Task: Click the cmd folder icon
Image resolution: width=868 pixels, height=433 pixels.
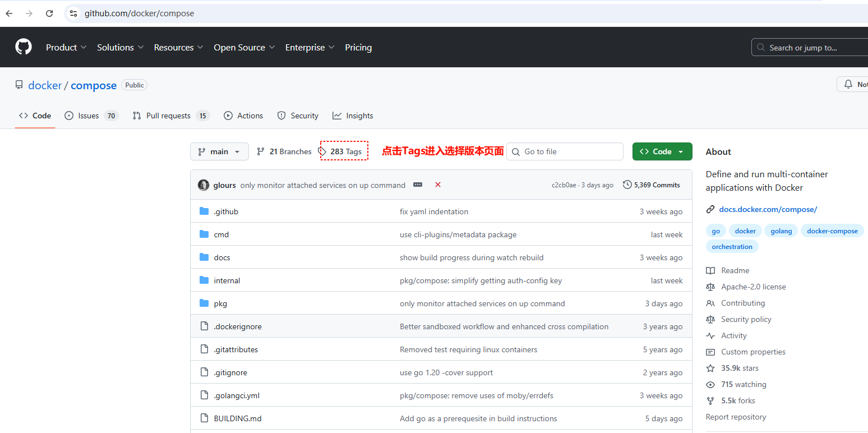Action: pos(204,234)
